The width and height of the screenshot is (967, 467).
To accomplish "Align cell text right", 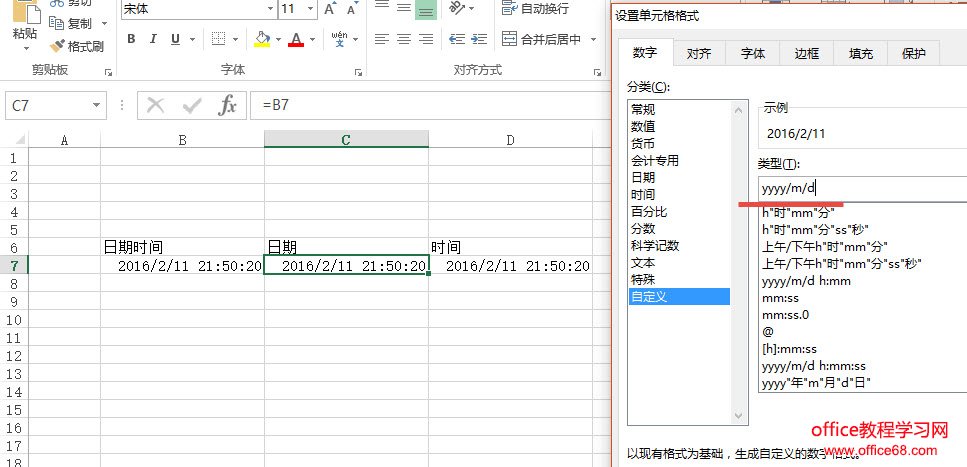I will pos(426,39).
